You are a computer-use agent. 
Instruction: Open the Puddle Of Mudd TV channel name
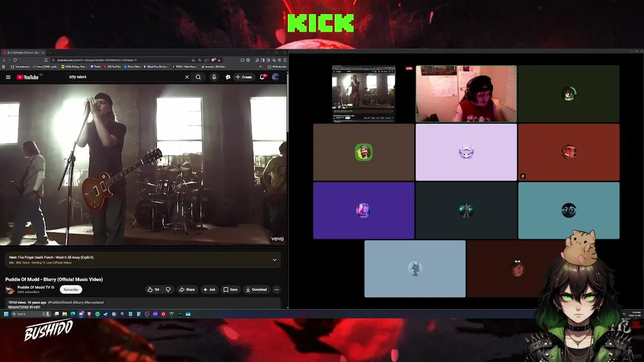[x=34, y=288]
